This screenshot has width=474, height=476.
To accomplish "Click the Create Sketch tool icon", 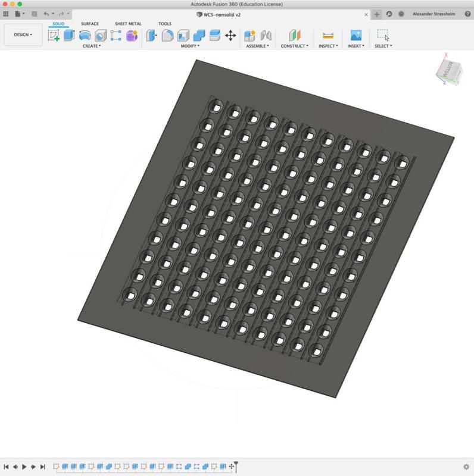I will pyautogui.click(x=54, y=36).
